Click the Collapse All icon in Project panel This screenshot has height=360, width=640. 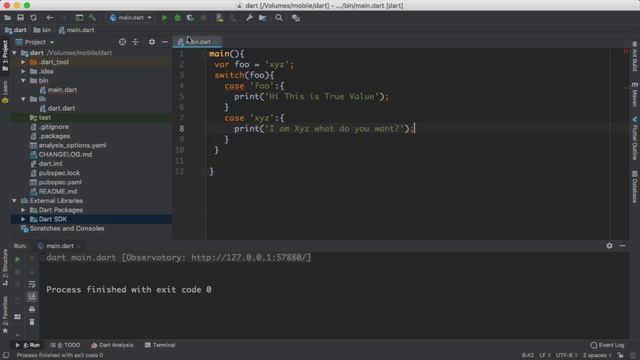[136, 42]
